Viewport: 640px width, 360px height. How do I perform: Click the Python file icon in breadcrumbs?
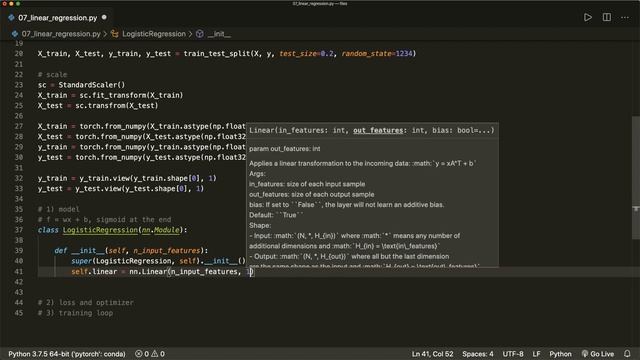coord(15,34)
